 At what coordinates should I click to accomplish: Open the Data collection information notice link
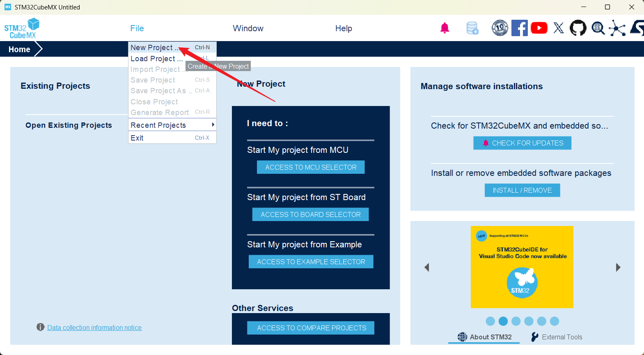(94, 327)
